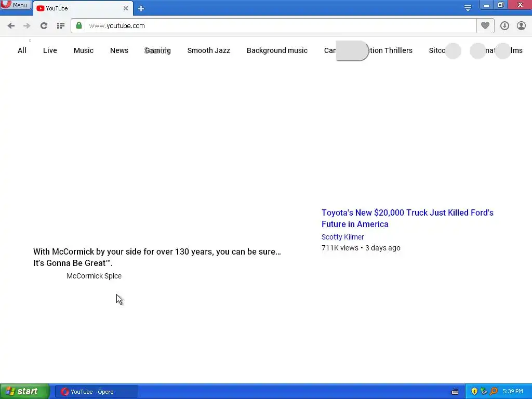Open the Toyota's New $20,000 Truck video title
This screenshot has height=399, width=532.
point(407,218)
